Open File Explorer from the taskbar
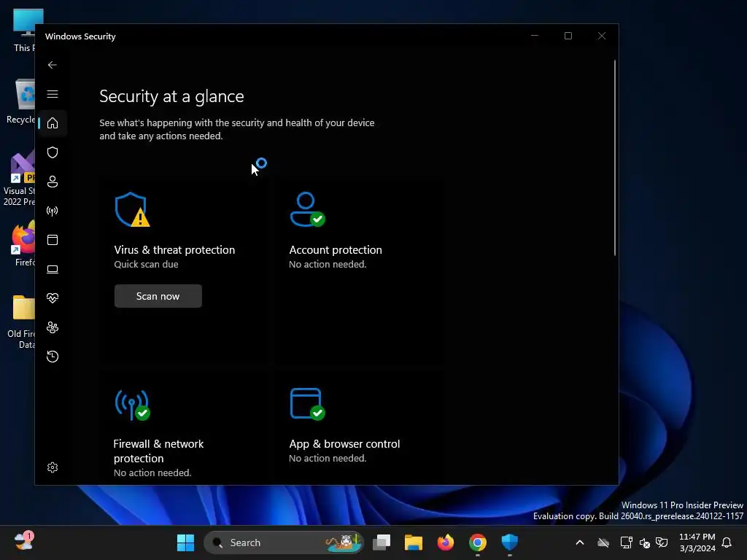The width and height of the screenshot is (747, 560). click(414, 542)
